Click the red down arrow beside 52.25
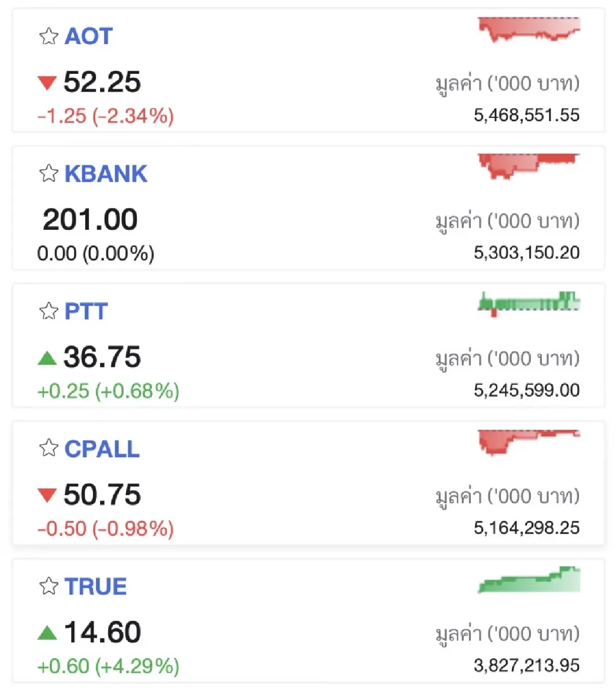Viewport: 616px width, 688px height. click(47, 83)
